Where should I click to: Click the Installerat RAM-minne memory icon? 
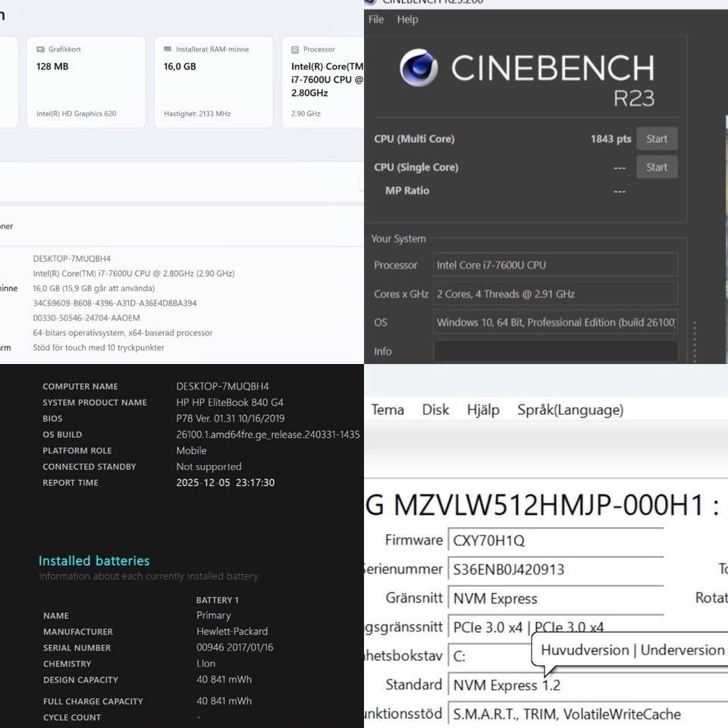pyautogui.click(x=168, y=49)
